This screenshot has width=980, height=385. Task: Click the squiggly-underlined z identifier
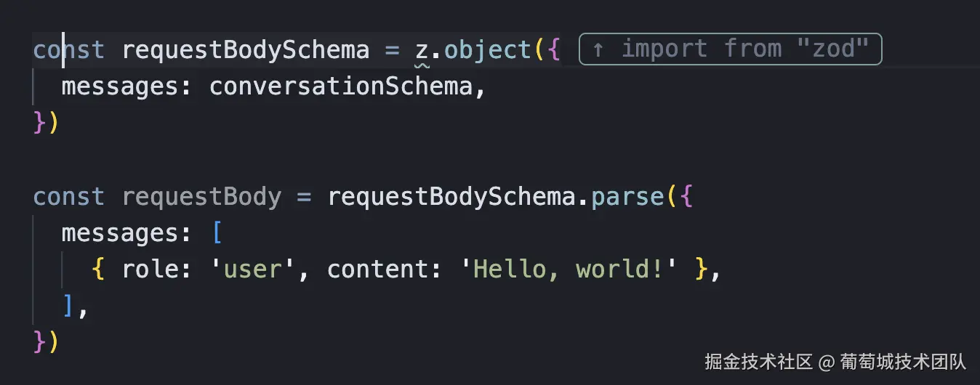(x=422, y=51)
